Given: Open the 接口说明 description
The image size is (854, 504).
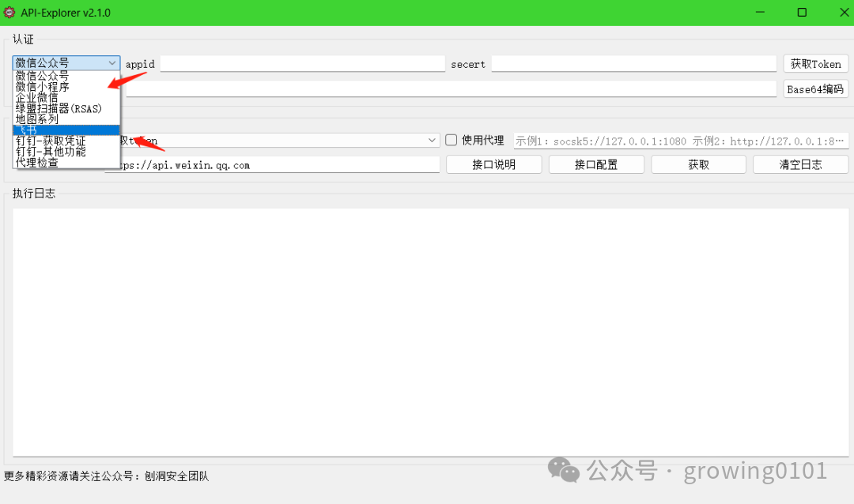Looking at the screenshot, I should 493,164.
